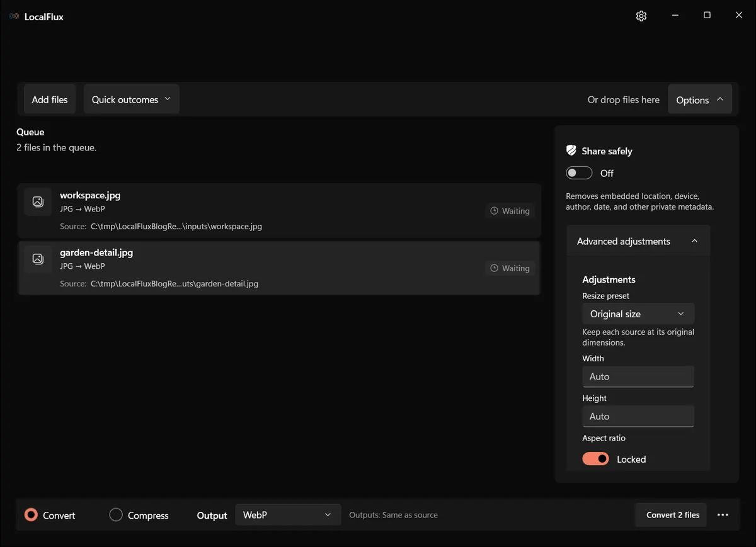Click the 'Keep each source at its original dimensions.' text
The height and width of the screenshot is (547, 756).
638,337
